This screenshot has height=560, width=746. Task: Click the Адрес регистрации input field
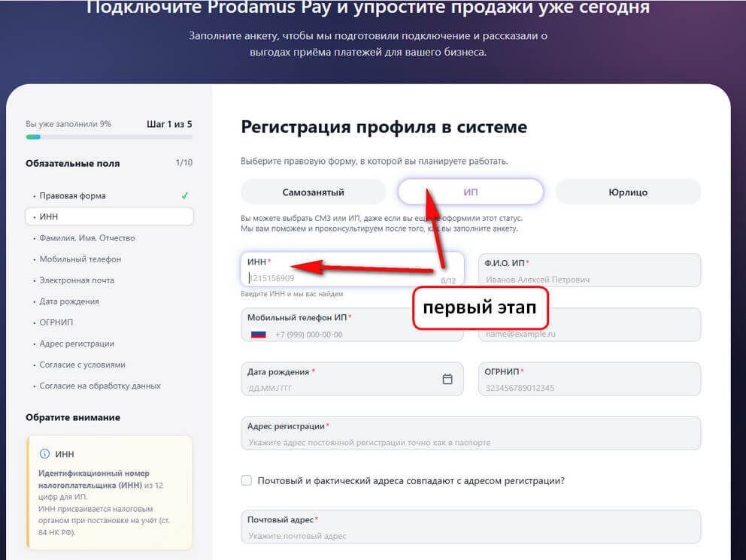point(471,434)
